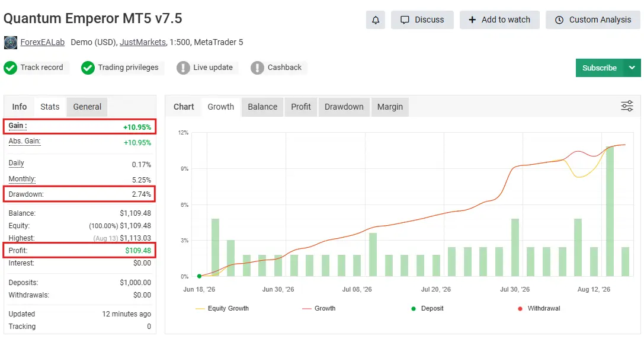644x339 pixels.
Task: Click the Trading privileges green checkmark
Action: (x=88, y=68)
